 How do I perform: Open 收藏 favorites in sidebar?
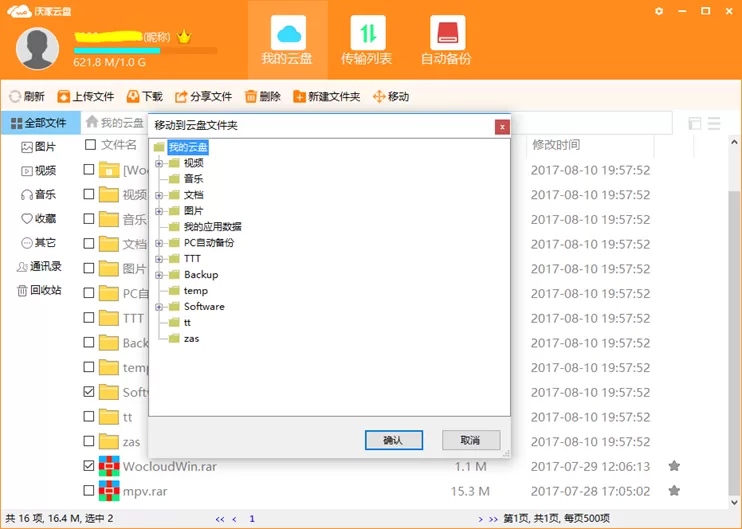point(39,219)
